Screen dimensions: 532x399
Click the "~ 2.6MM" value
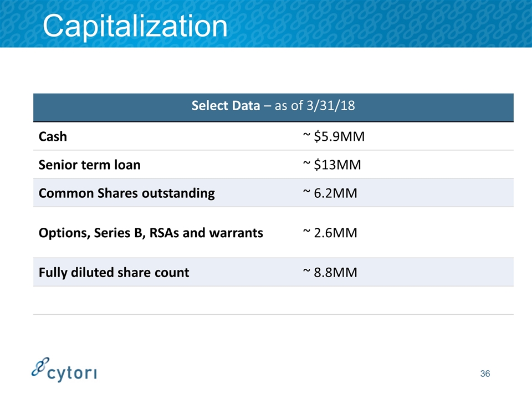[330, 233]
